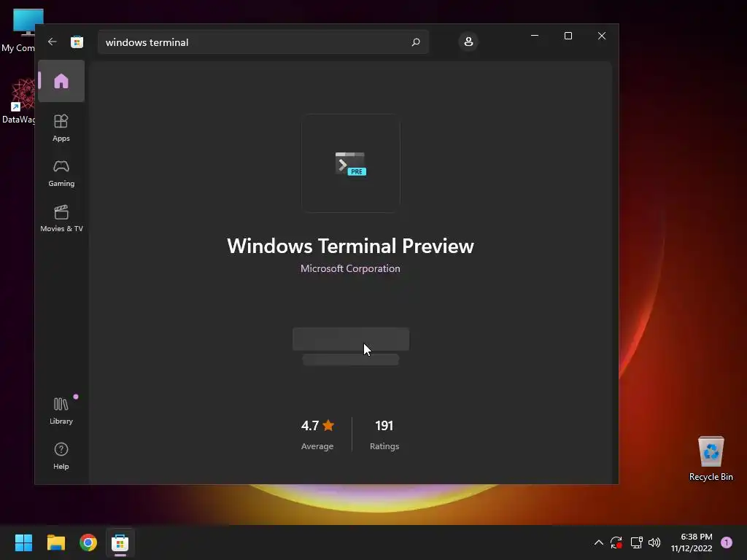
Task: Select Home in the Store sidebar
Action: click(61, 81)
